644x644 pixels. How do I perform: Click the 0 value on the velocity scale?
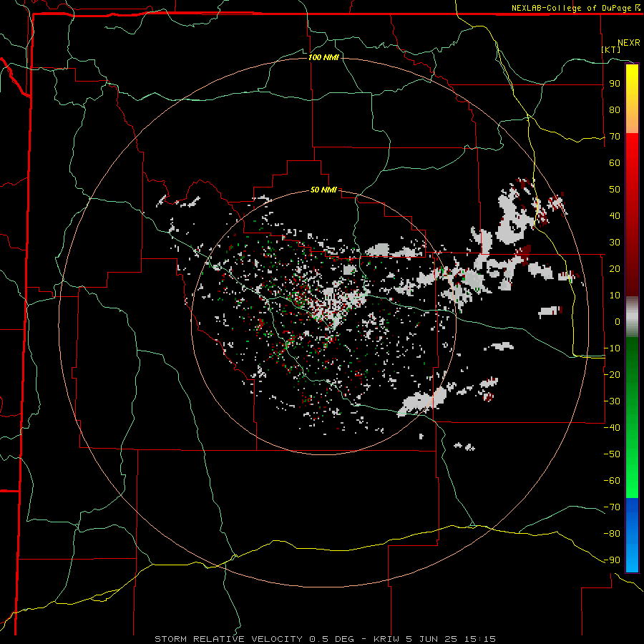[x=618, y=321]
